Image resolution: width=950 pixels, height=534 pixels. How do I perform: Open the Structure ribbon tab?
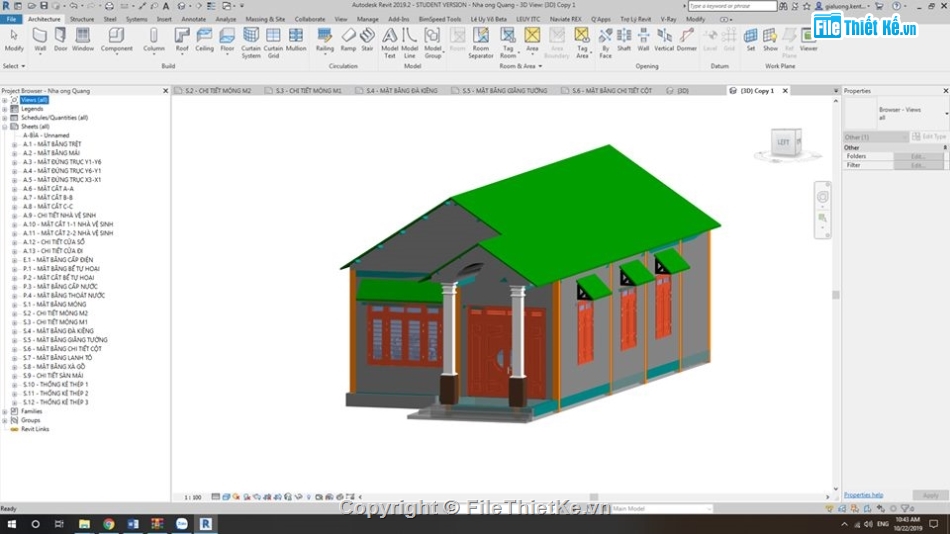tap(82, 19)
